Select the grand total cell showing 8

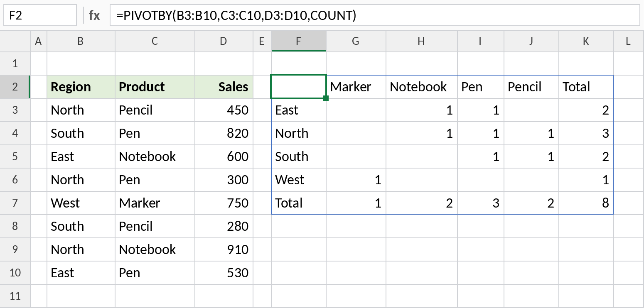pos(586,203)
